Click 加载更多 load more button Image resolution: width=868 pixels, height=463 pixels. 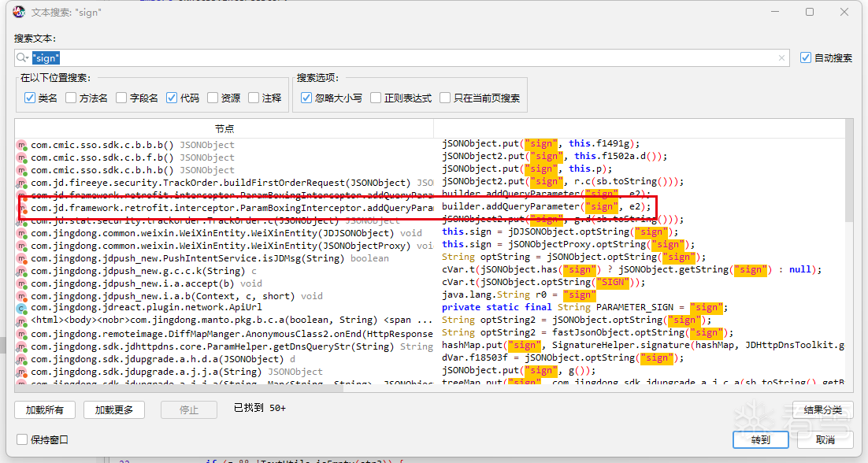pos(114,410)
